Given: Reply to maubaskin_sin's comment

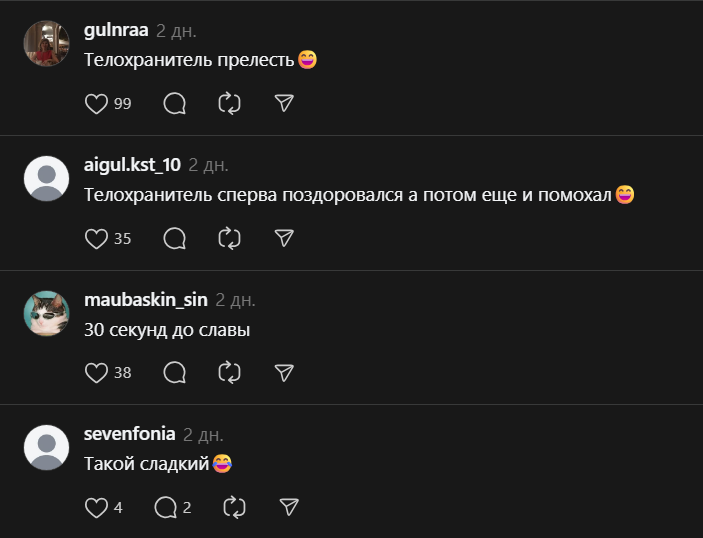Looking at the screenshot, I should [x=174, y=373].
